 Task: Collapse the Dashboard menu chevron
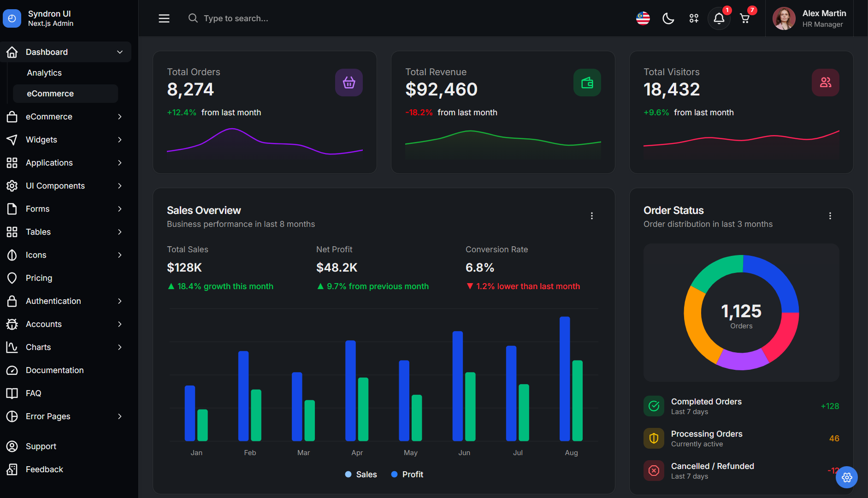[x=120, y=52]
